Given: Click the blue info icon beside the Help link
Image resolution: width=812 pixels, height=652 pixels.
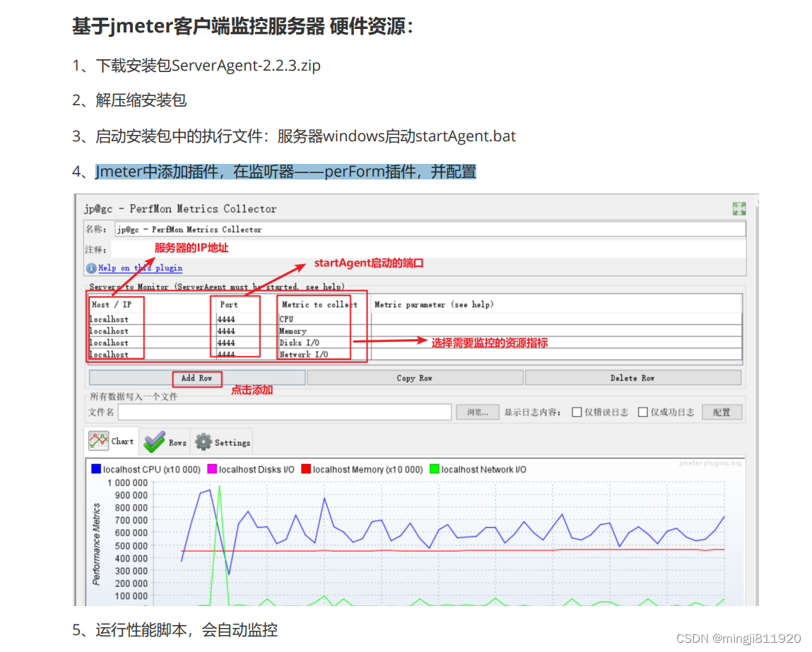Looking at the screenshot, I should coord(91,268).
